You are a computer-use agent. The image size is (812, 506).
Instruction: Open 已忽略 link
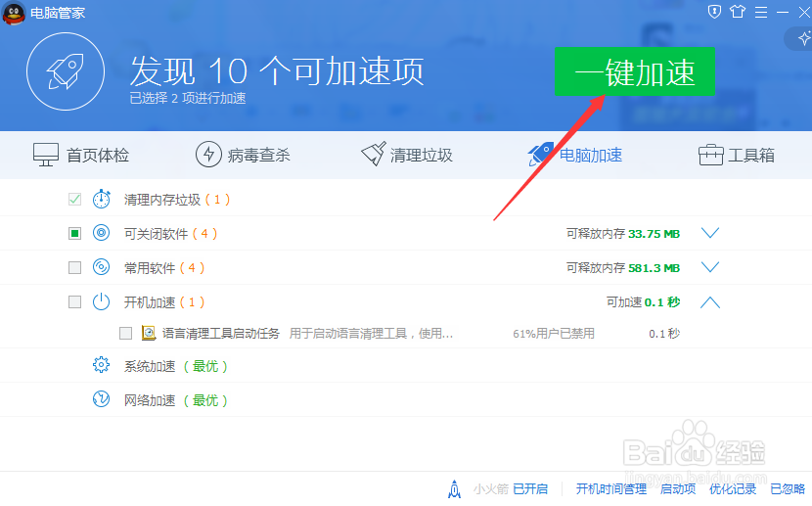tap(788, 489)
